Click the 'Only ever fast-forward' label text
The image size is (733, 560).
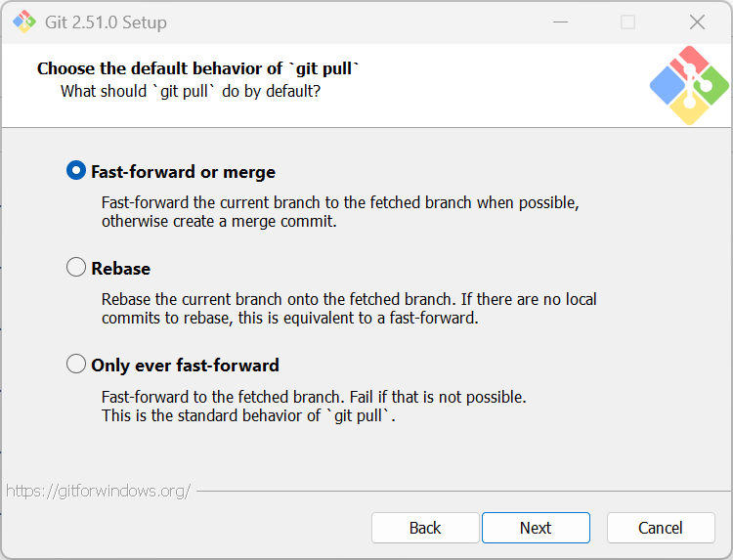click(185, 366)
